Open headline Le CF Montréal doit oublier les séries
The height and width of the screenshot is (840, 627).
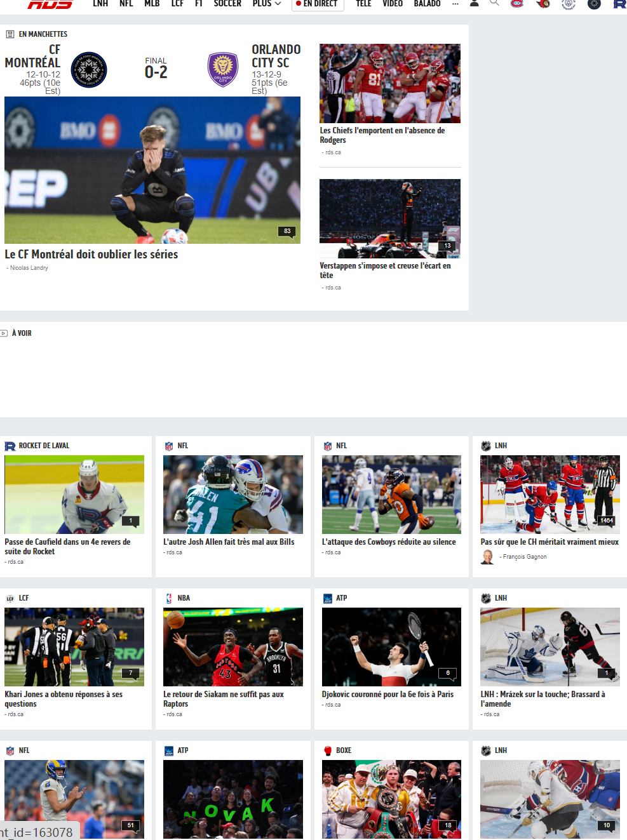pyautogui.click(x=91, y=254)
